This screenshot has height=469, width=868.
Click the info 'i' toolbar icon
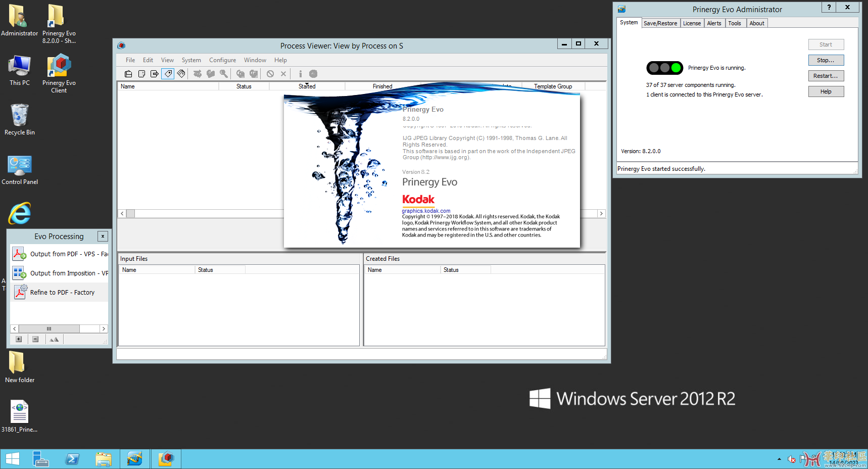300,74
